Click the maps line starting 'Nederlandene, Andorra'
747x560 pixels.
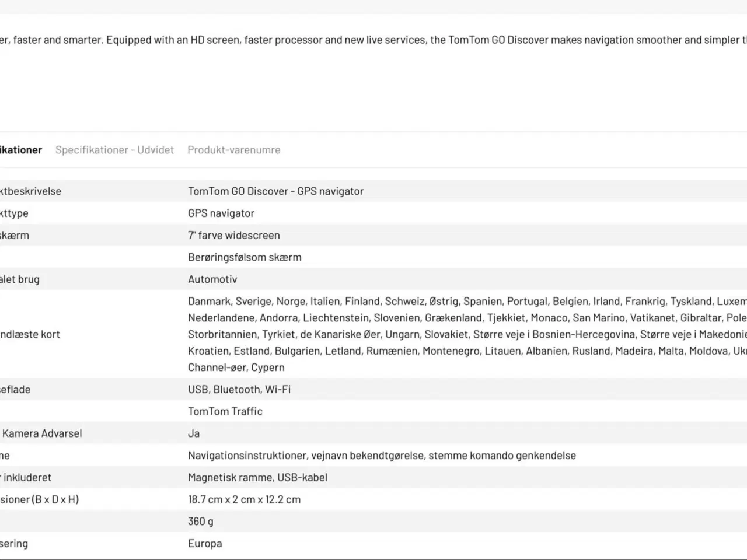pyautogui.click(x=467, y=318)
